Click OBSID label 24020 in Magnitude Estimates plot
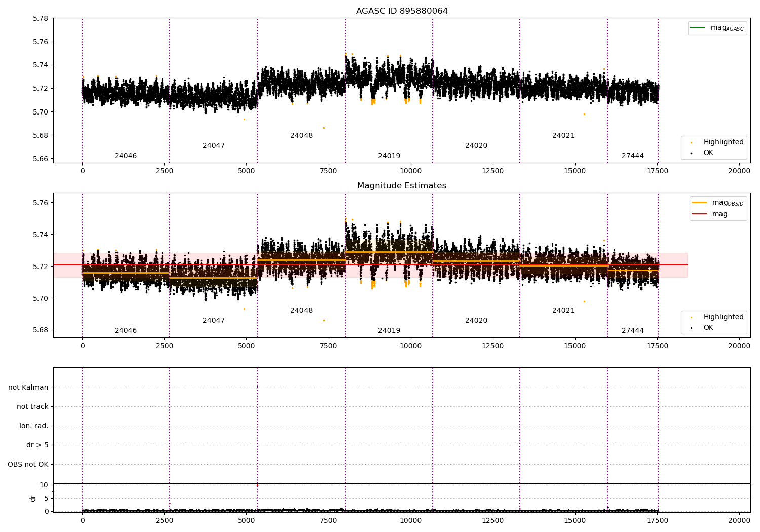 [476, 321]
